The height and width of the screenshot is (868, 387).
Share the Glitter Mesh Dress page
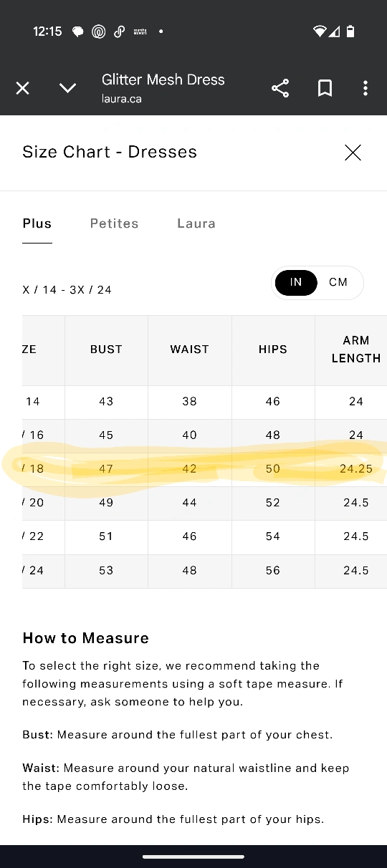(280, 88)
